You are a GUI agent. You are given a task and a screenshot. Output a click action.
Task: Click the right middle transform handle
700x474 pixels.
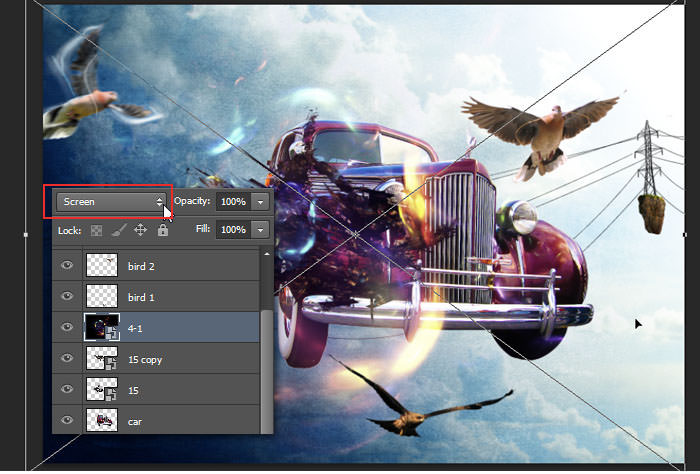tap(685, 234)
